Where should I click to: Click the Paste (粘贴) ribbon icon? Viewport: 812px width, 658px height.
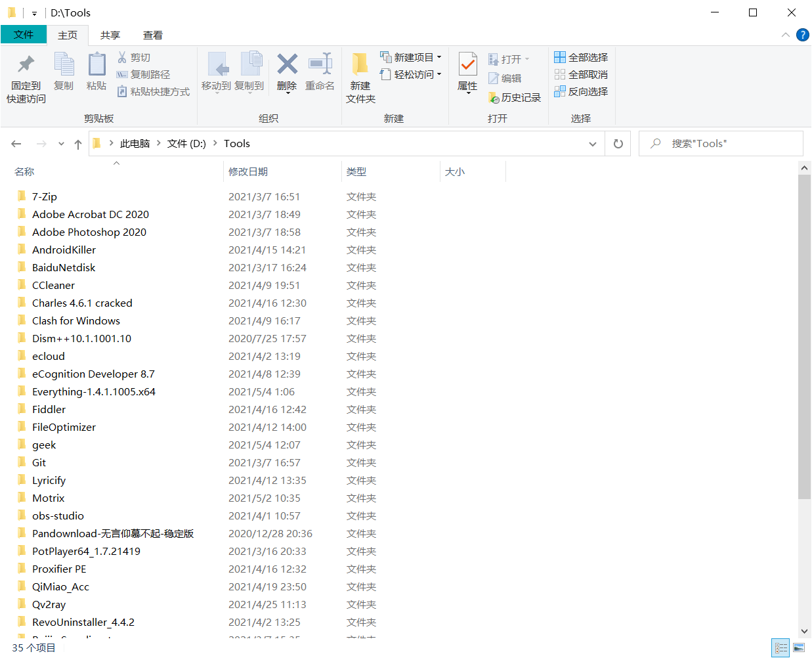(96, 64)
